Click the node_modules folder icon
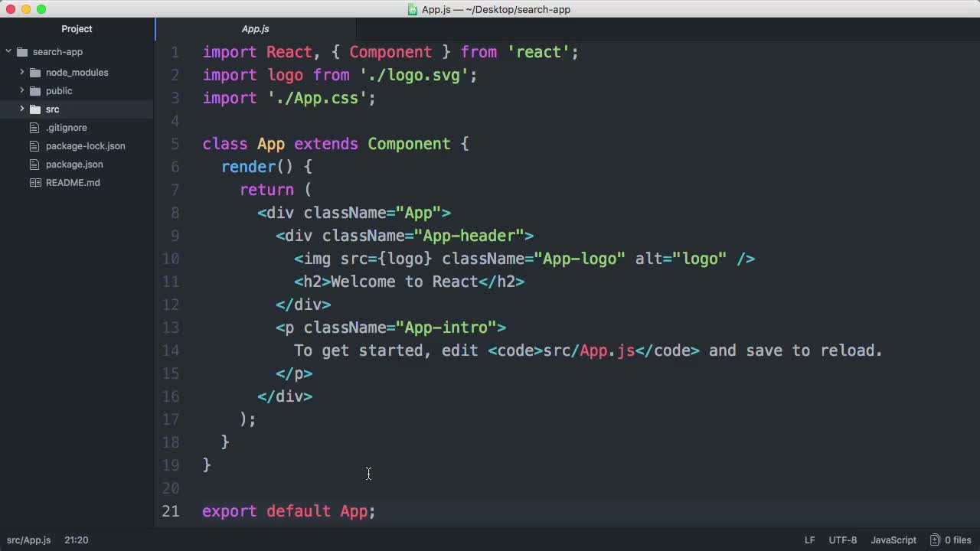This screenshot has width=980, height=551. [35, 73]
